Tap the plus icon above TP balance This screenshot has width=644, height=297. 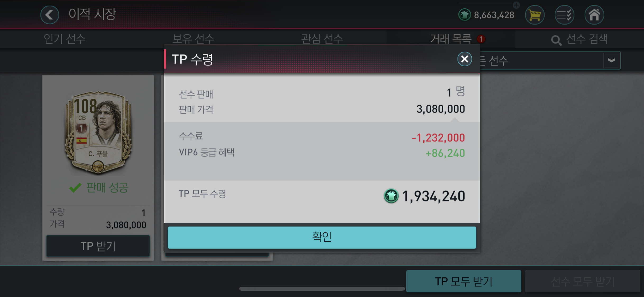[x=516, y=5]
